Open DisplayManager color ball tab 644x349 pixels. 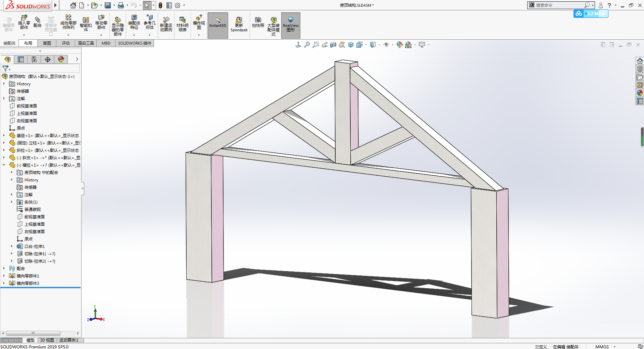[x=61, y=59]
